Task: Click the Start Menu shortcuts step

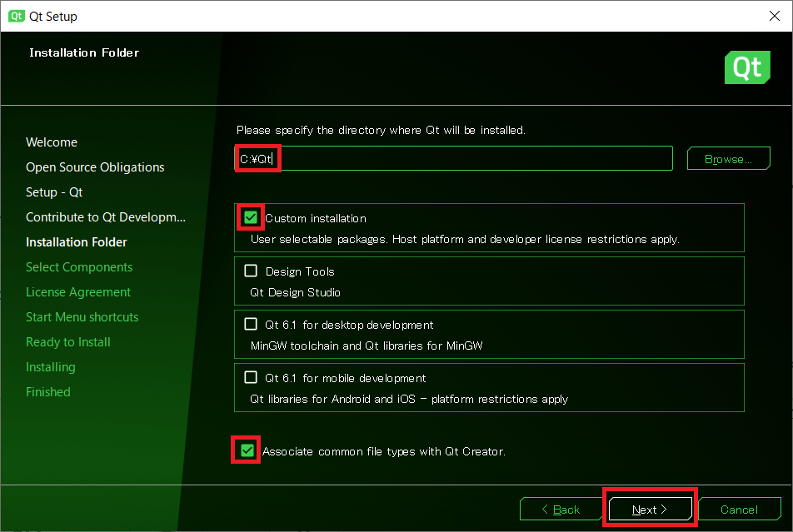Action: click(82, 317)
